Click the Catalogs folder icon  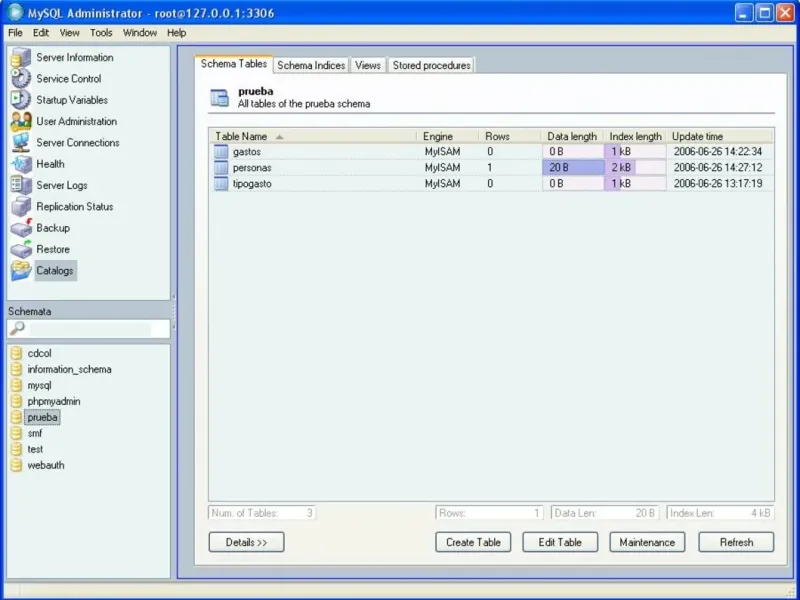tap(21, 270)
